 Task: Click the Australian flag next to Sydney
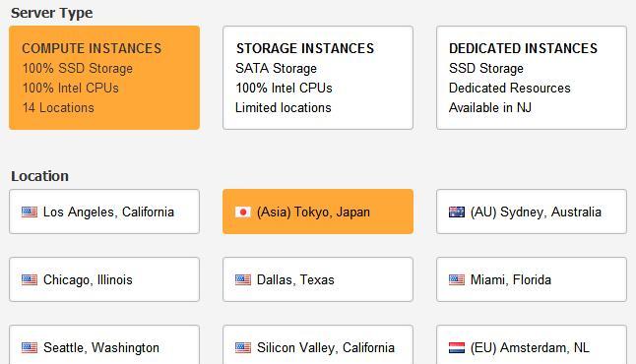click(x=457, y=212)
